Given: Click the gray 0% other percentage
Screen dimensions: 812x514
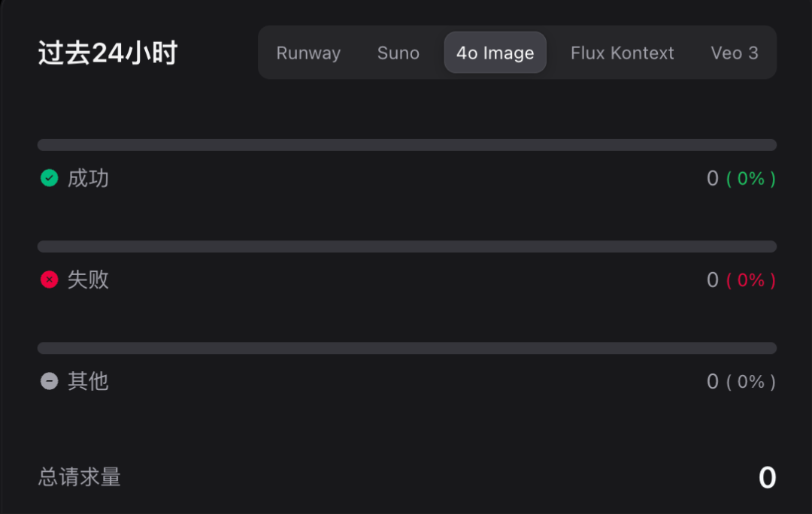Looking at the screenshot, I should 750,382.
